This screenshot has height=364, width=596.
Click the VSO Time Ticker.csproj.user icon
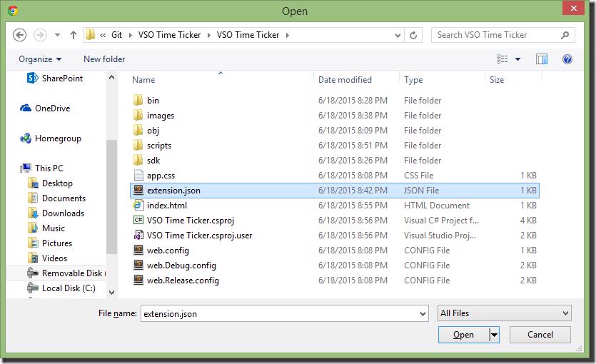pos(138,236)
